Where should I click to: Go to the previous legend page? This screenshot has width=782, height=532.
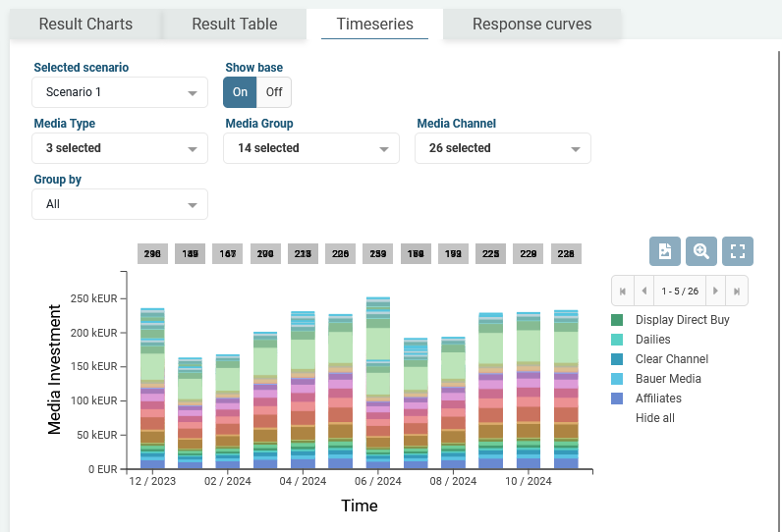point(643,292)
